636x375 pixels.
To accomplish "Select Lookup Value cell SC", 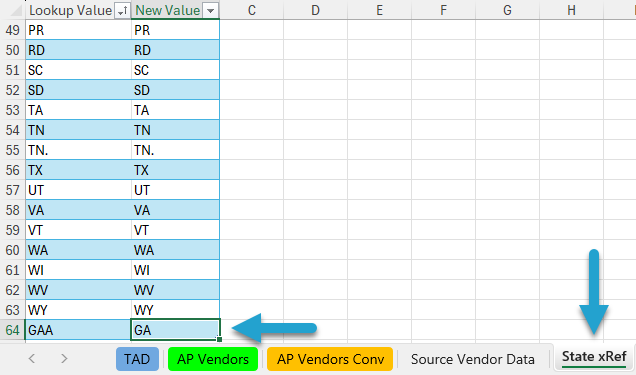I will [78, 70].
